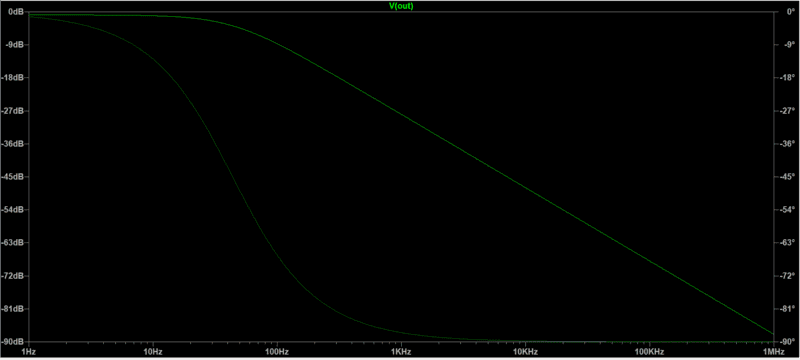Click the -27° phase axis label
800x360 pixels.
[786, 111]
